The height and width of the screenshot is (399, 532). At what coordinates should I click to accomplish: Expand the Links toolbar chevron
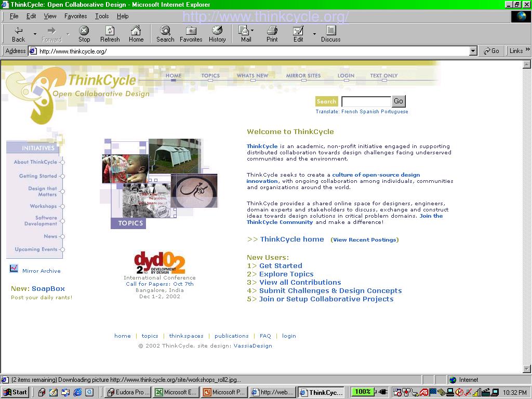tap(527, 50)
